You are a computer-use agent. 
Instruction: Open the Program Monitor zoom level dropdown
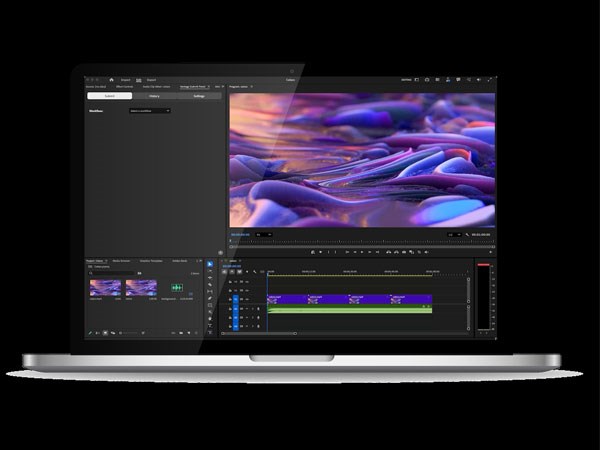coord(264,235)
